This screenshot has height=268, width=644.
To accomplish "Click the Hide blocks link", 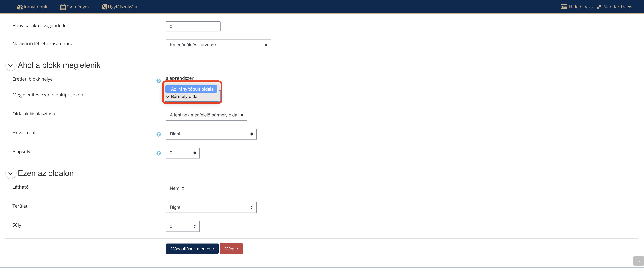I will [x=577, y=7].
